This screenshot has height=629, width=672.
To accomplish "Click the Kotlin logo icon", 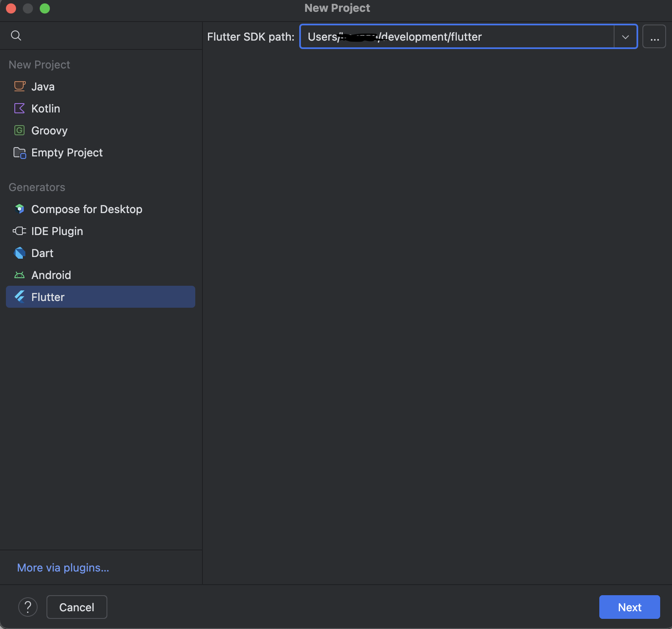I will [x=19, y=108].
